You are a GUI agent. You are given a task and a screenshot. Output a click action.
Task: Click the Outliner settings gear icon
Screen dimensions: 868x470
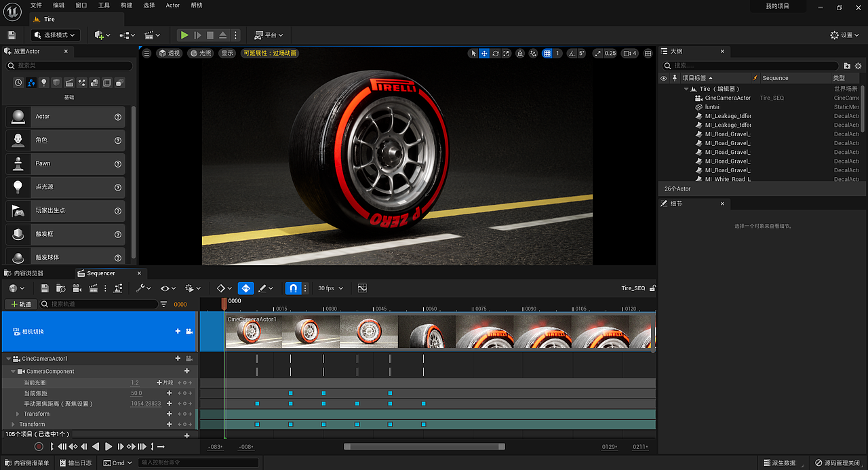pyautogui.click(x=859, y=66)
